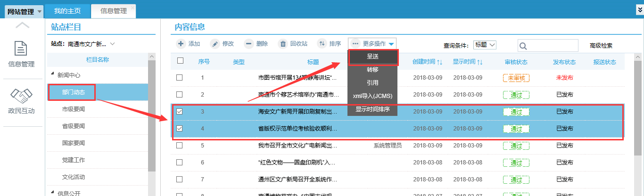The height and width of the screenshot is (196, 644).
Task: Select 部门动态 in the column tree
Action: click(x=73, y=92)
